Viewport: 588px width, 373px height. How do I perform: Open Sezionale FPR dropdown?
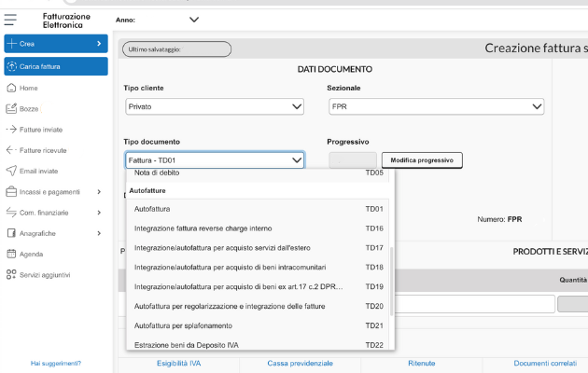point(435,107)
